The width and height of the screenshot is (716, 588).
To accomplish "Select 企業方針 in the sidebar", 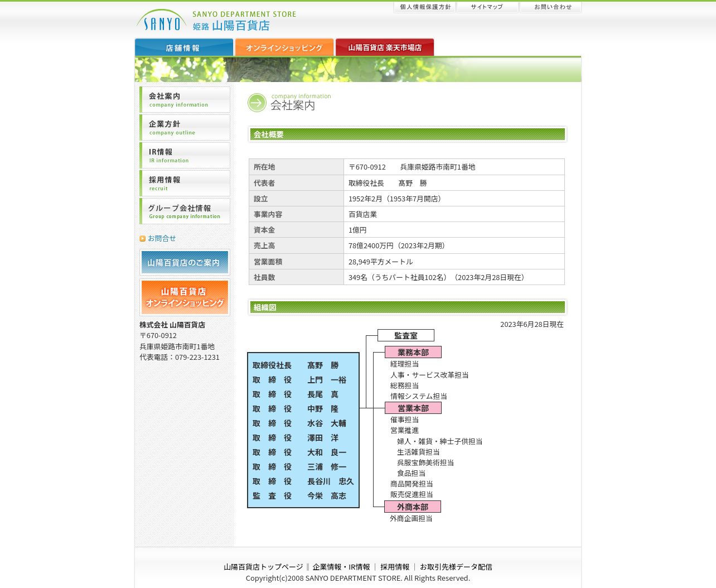I will pyautogui.click(x=185, y=128).
